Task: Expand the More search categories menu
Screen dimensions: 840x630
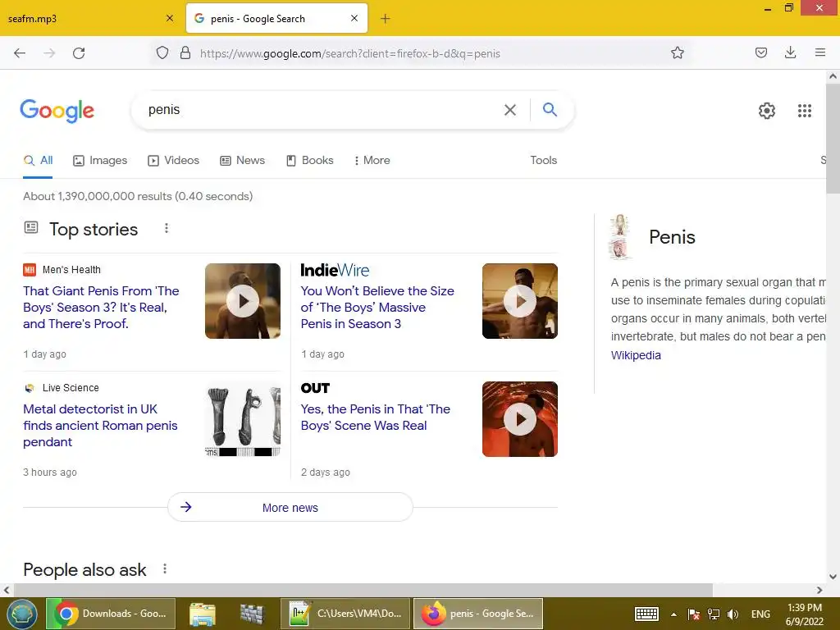Action: 372,160
